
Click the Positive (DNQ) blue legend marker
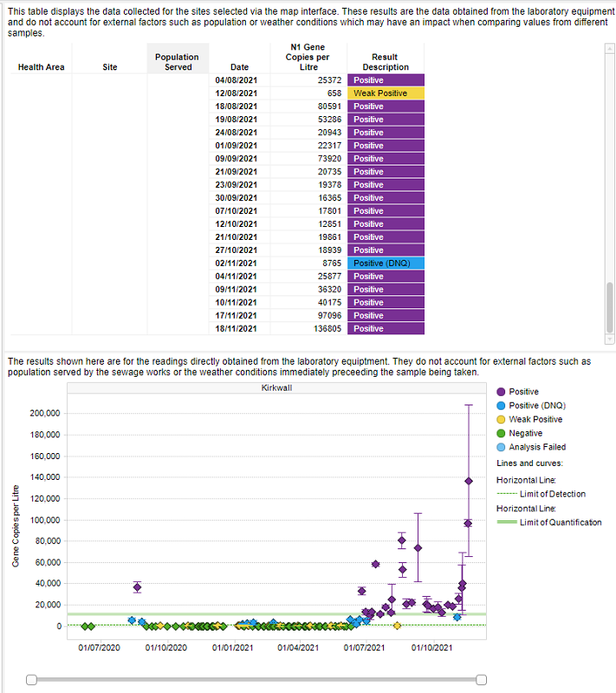click(501, 405)
